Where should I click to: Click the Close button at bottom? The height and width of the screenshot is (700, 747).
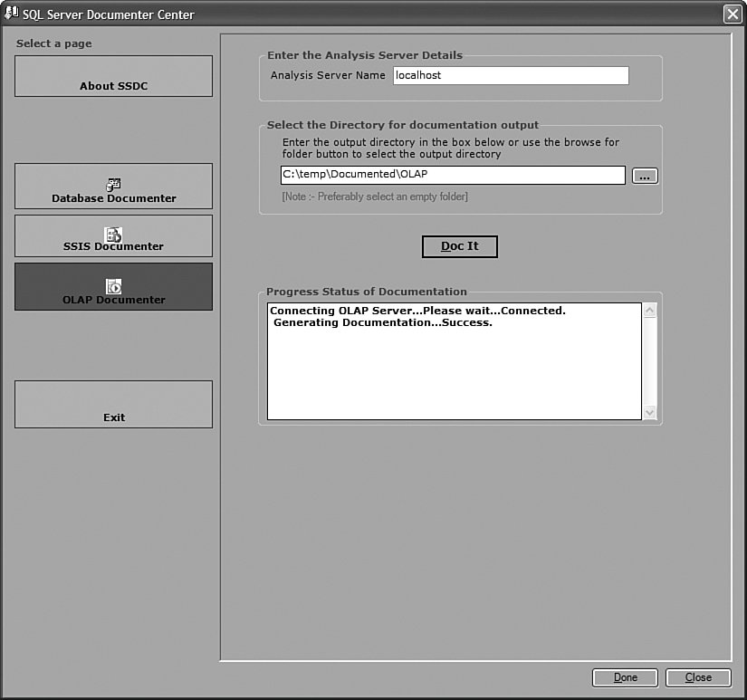tap(698, 677)
